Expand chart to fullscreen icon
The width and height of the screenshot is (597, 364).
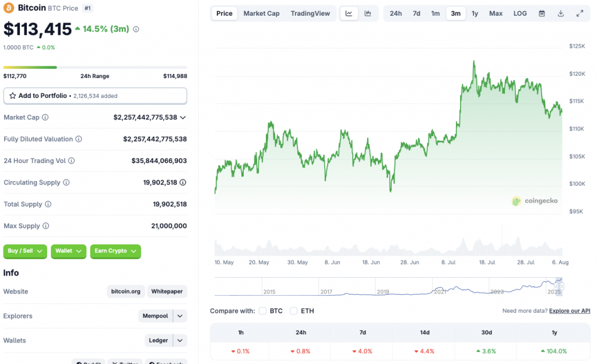tap(580, 13)
